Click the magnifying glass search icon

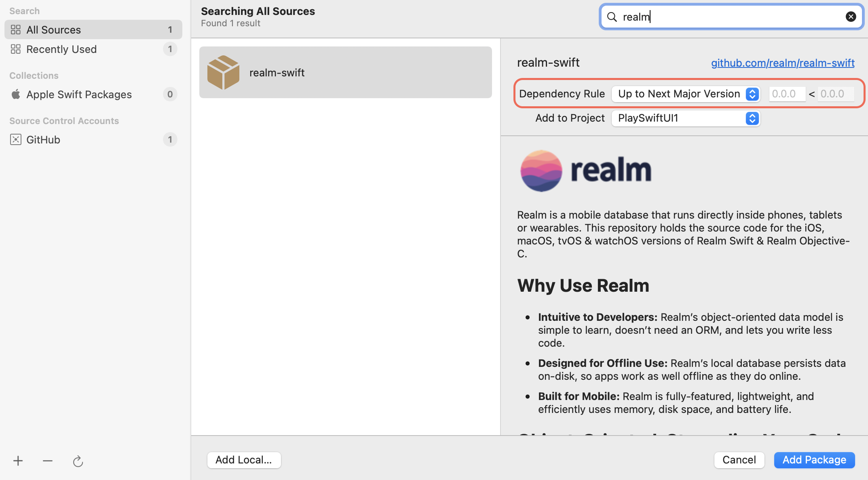[612, 17]
